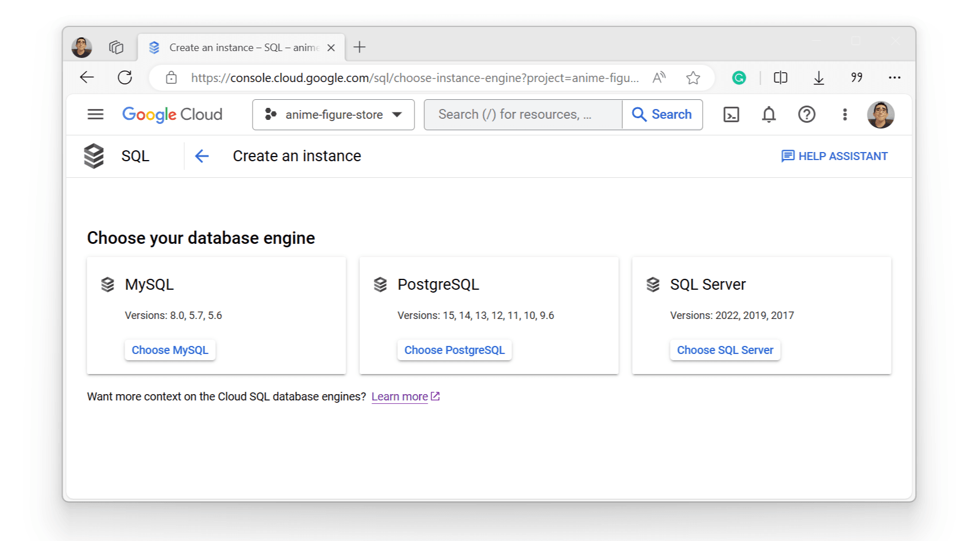Click the browser profile picture in title bar

82,47
